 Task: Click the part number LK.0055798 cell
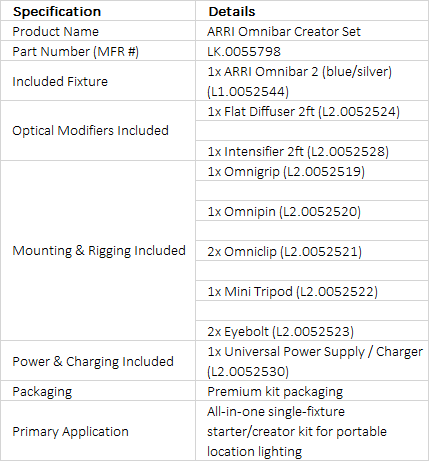(x=312, y=51)
